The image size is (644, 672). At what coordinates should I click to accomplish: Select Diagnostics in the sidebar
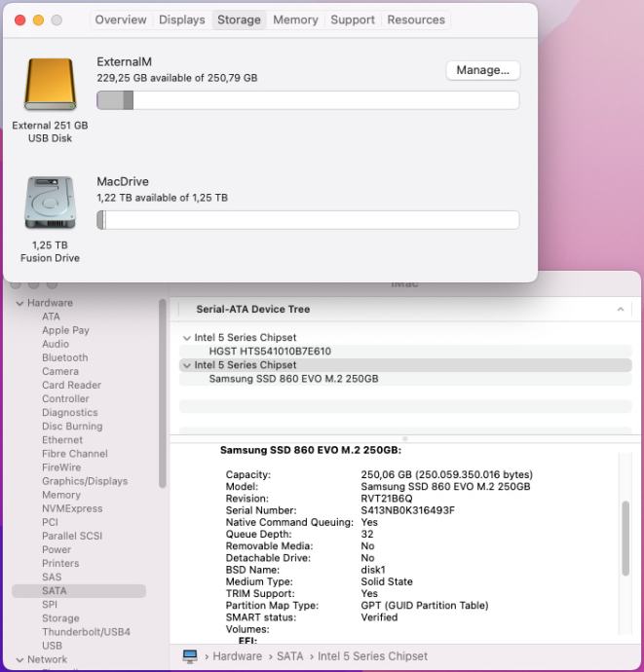[x=69, y=412]
